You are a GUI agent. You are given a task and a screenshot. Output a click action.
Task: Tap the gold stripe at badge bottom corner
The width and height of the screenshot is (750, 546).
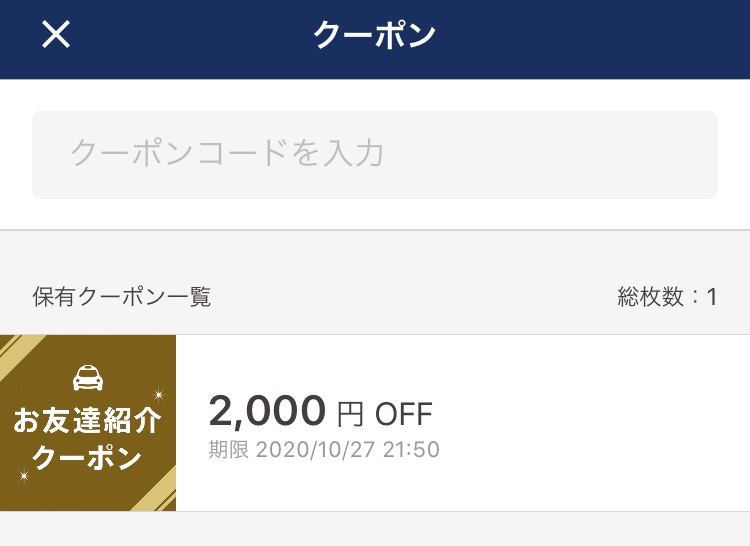[x=155, y=490]
